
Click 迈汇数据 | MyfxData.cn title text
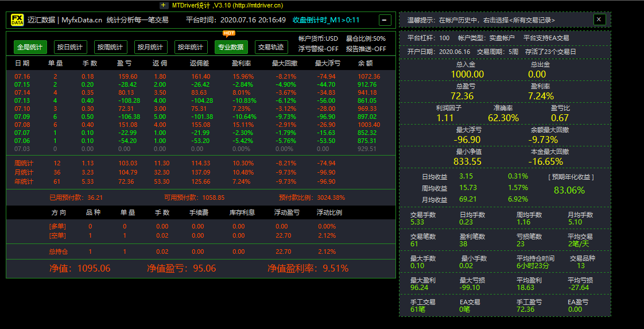(64, 20)
